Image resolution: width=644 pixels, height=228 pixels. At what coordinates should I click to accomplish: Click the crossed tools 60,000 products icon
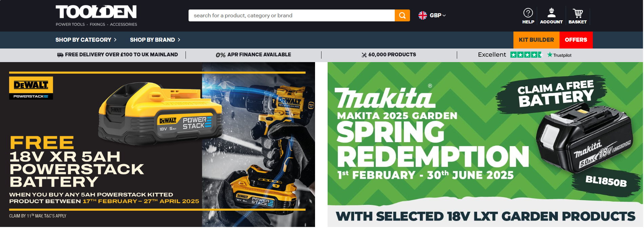click(x=364, y=55)
